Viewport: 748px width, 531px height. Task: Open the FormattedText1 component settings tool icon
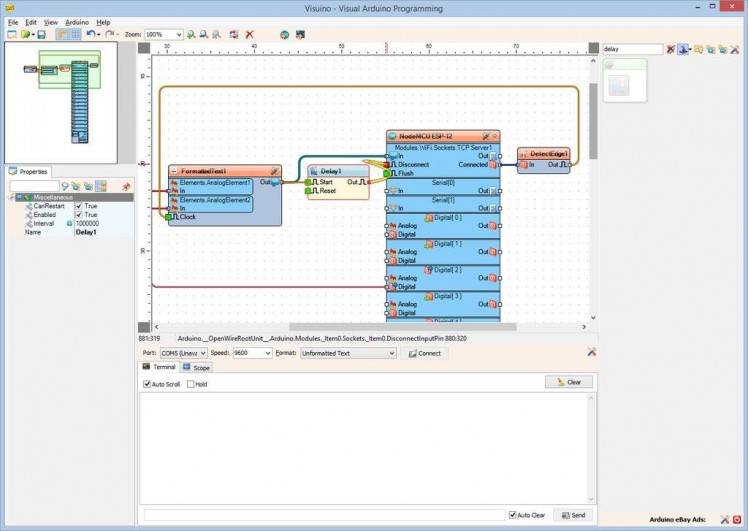(274, 171)
